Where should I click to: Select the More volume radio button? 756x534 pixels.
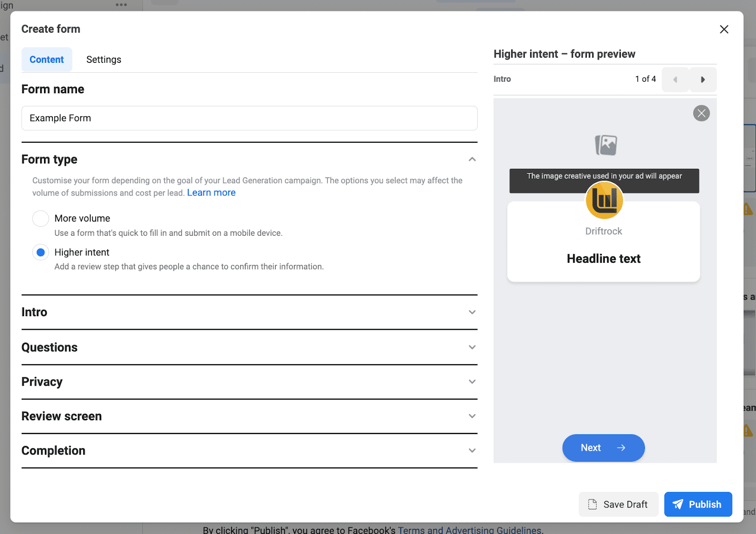(41, 219)
